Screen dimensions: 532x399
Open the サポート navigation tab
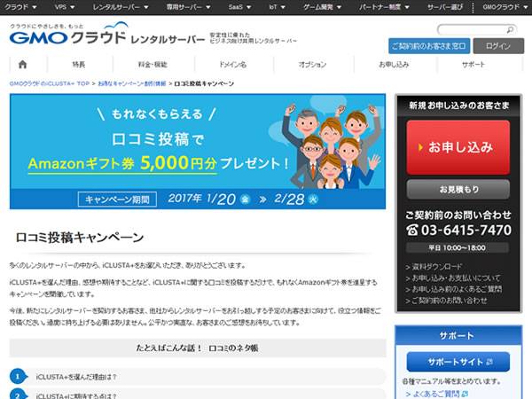[x=473, y=64]
